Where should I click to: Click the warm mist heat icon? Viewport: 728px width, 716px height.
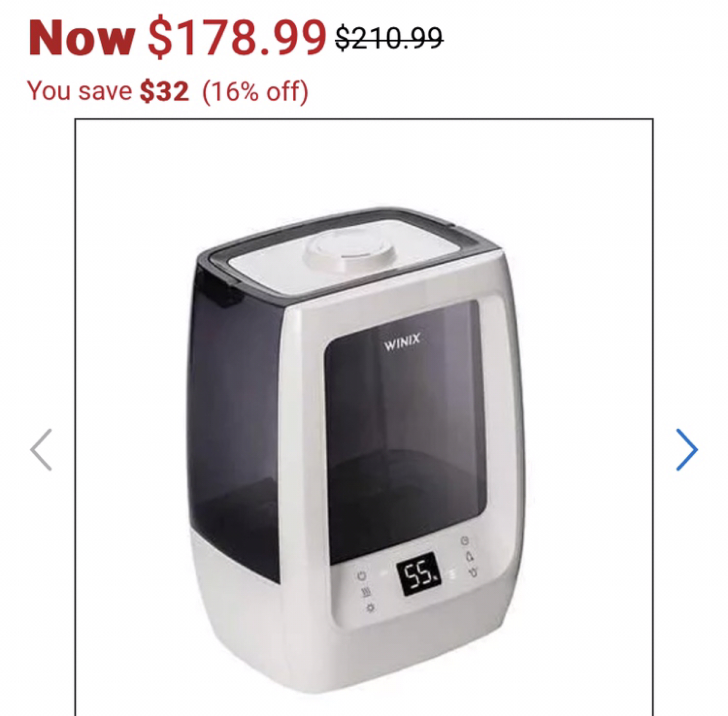click(366, 592)
